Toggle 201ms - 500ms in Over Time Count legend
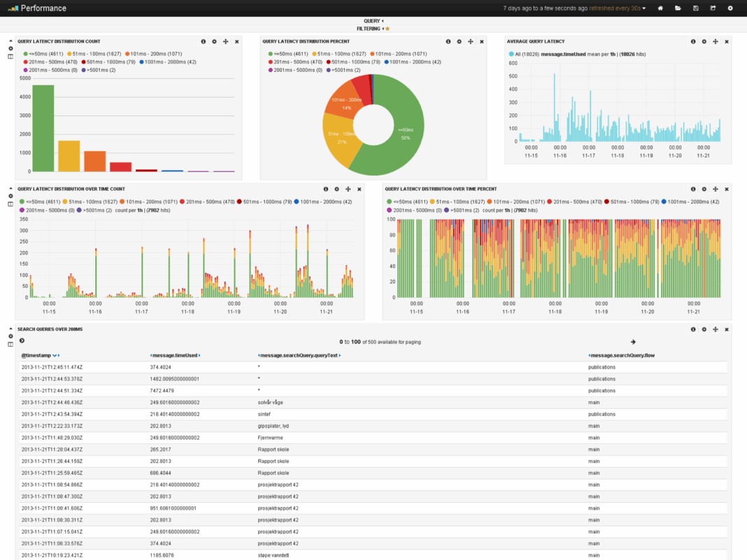The width and height of the screenshot is (747, 560). point(201,201)
